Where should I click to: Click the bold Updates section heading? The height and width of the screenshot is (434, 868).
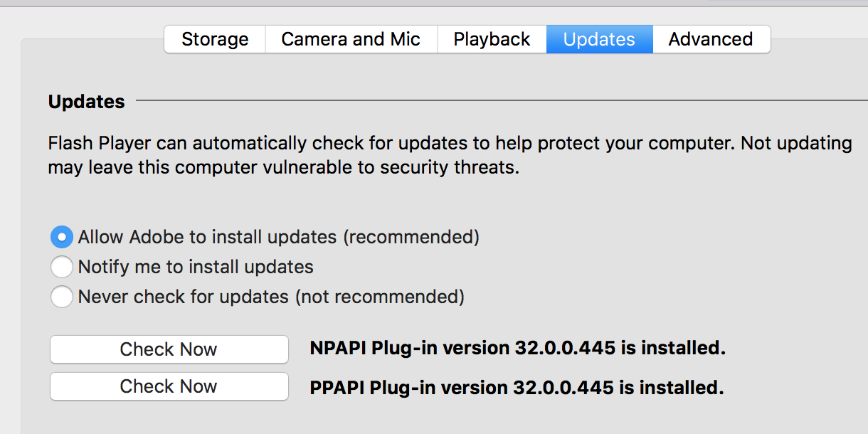86,102
